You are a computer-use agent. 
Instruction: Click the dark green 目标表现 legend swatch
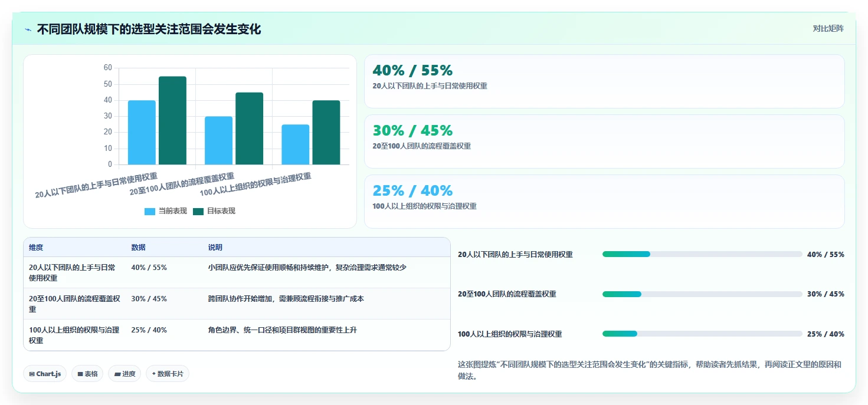[198, 211]
